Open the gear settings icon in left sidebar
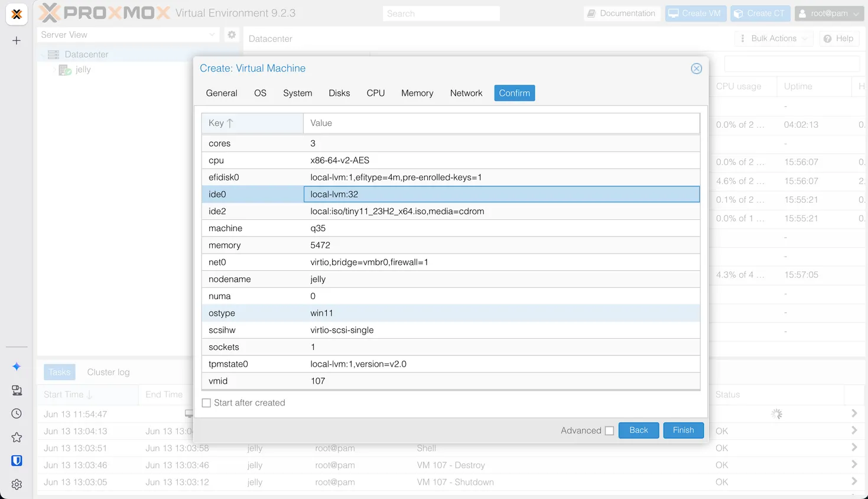 tap(17, 484)
